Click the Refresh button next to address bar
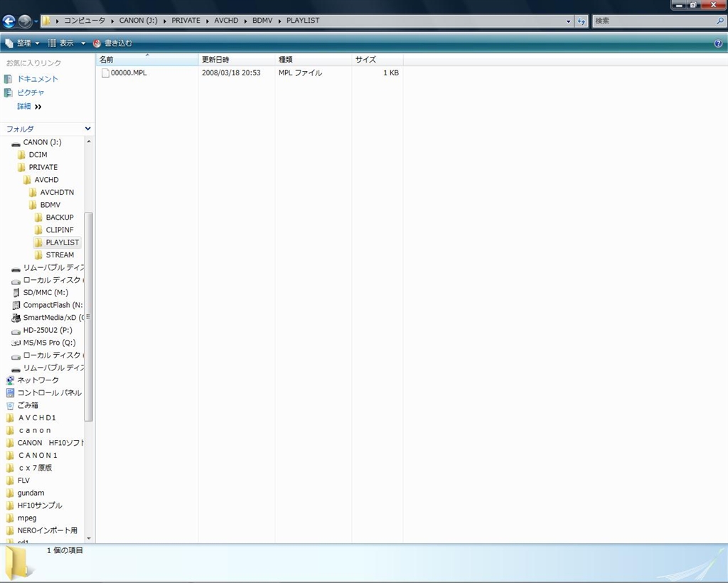The height and width of the screenshot is (583, 728). [582, 21]
